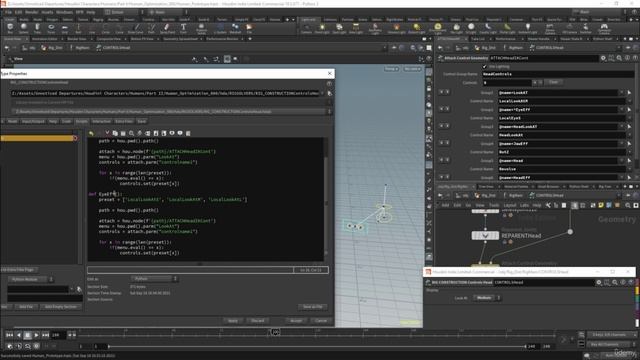Add a Spot Light from shelf
Image resolution: width=640 pixels, height=360 pixels.
(x=339, y=28)
